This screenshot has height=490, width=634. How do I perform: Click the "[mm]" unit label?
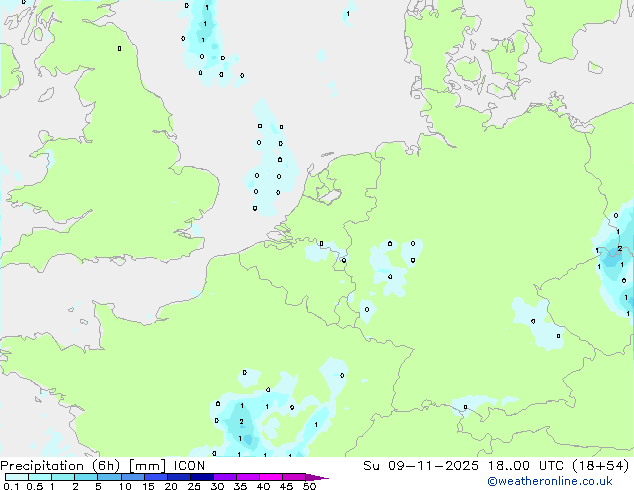[x=147, y=466]
